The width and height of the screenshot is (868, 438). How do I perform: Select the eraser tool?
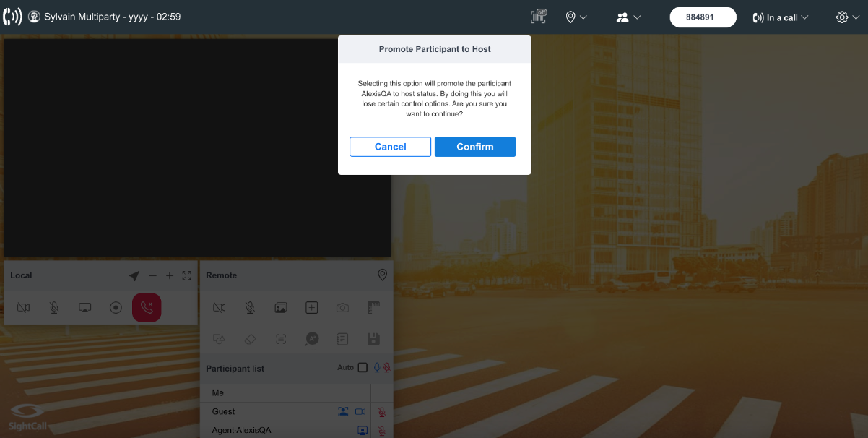[x=250, y=338]
